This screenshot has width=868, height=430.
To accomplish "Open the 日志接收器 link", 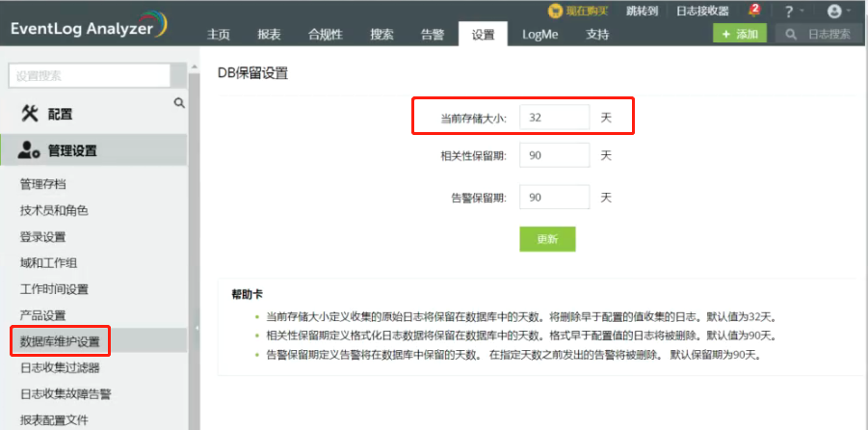I will 703,11.
